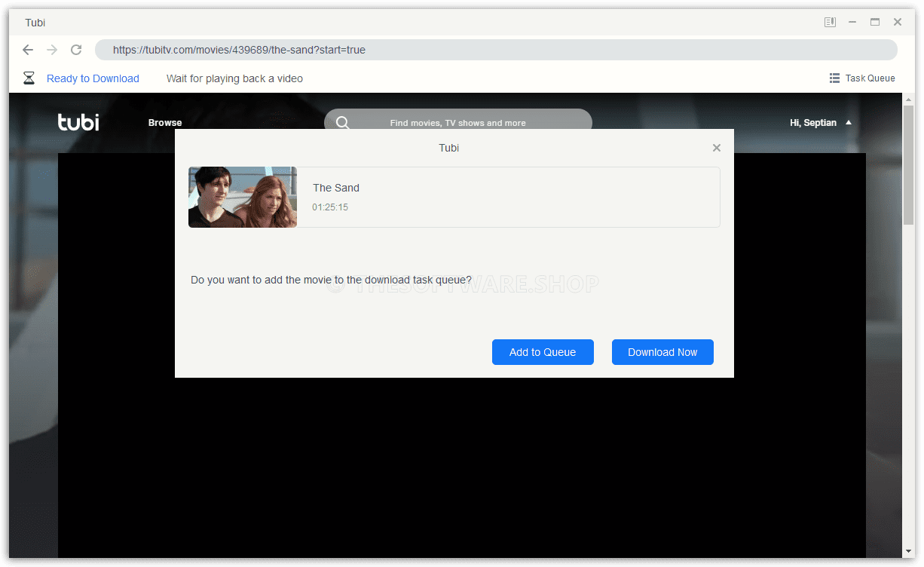This screenshot has height=567, width=924.
Task: Click the Task Queue label
Action: coord(870,78)
